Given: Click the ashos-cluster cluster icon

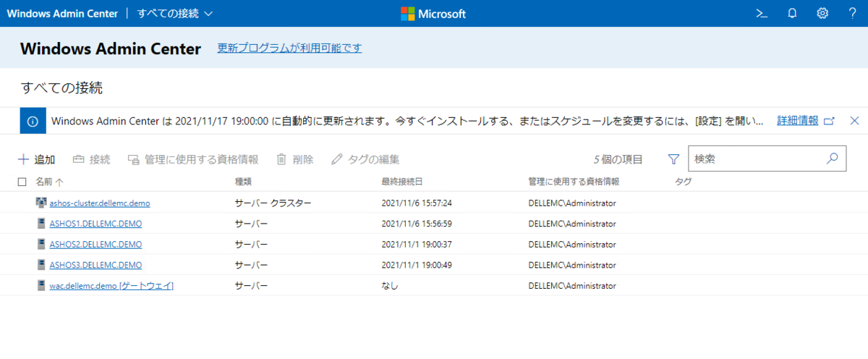Looking at the screenshot, I should point(41,203).
